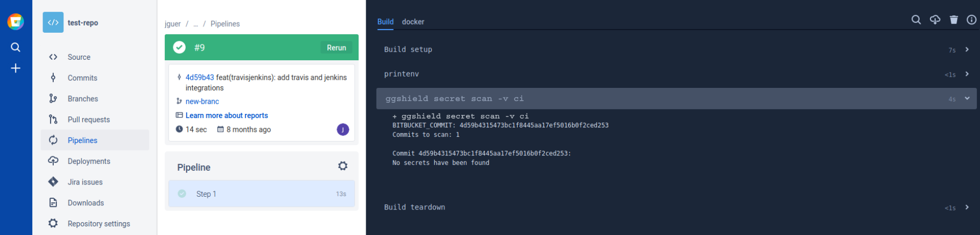Select Step 1 in the pipeline

pos(261,194)
